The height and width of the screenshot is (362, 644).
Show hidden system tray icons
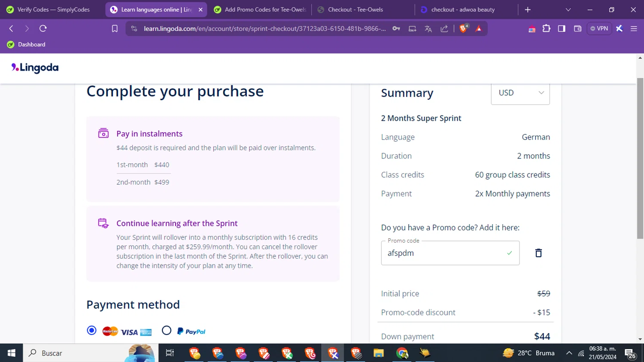point(569,353)
